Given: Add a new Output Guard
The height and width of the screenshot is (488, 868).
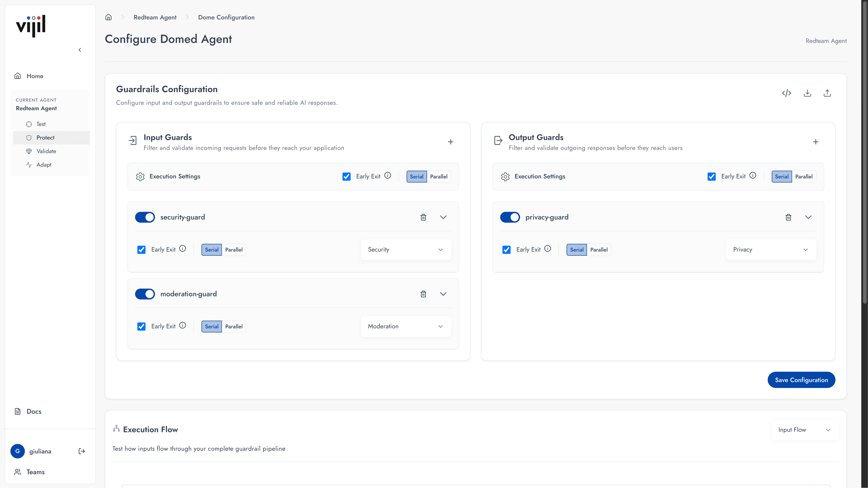Looking at the screenshot, I should coord(816,142).
